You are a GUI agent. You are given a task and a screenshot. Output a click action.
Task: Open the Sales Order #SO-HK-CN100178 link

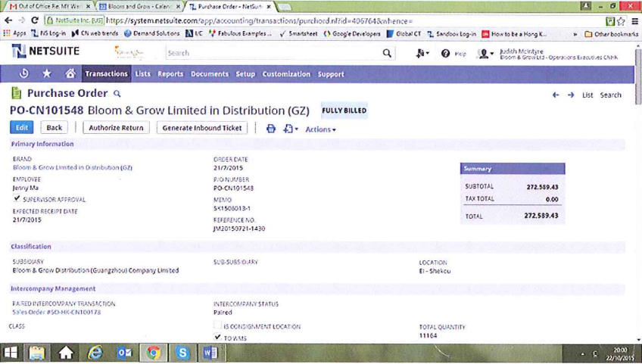(57, 312)
